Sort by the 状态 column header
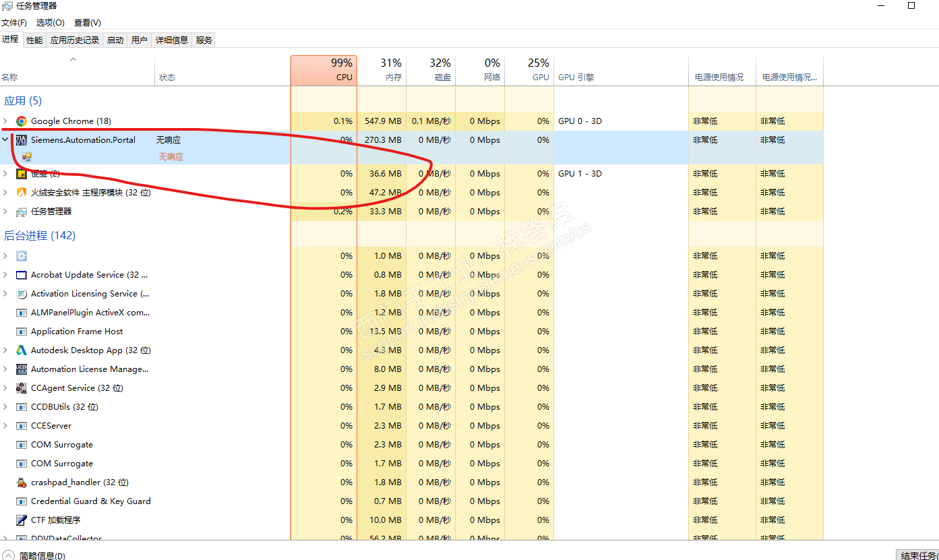 click(223, 71)
